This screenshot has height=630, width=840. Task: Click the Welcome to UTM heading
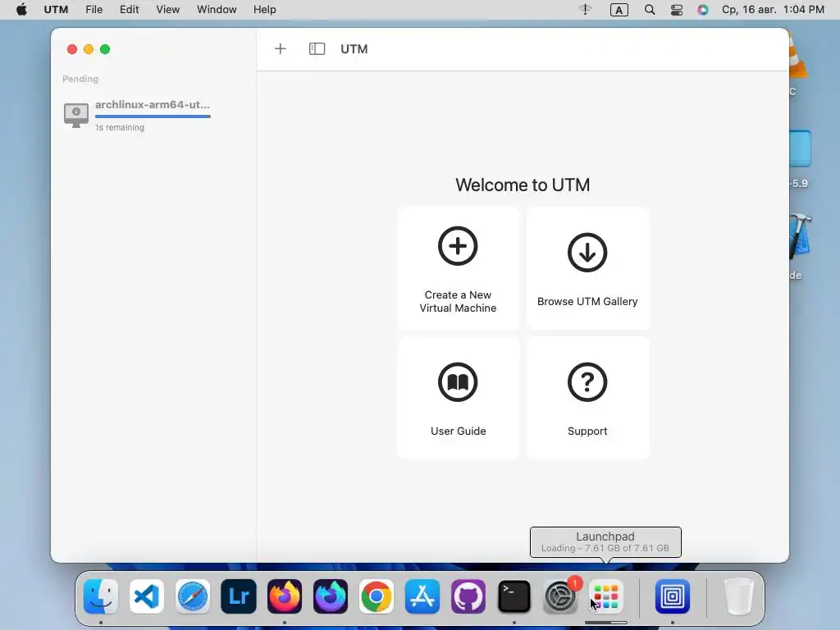point(523,185)
